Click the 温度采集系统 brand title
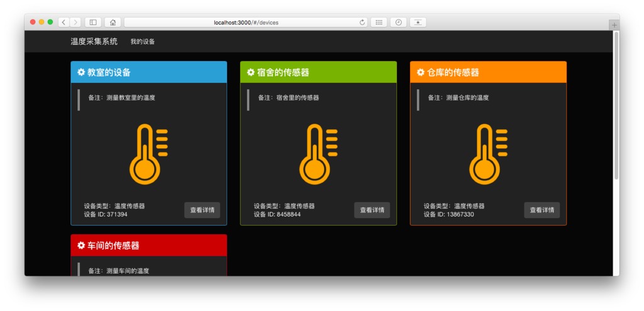Image resolution: width=644 pixels, height=311 pixels. click(94, 41)
